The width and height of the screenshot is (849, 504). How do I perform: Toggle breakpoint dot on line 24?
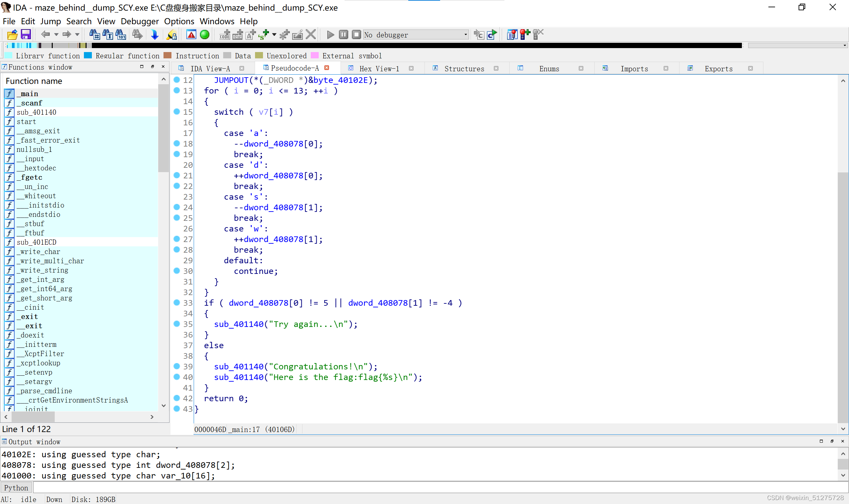pos(176,207)
